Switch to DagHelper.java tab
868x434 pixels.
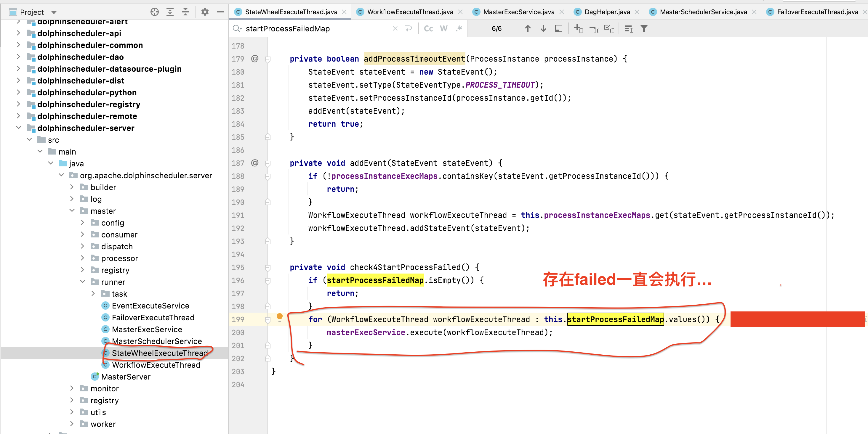(x=607, y=12)
